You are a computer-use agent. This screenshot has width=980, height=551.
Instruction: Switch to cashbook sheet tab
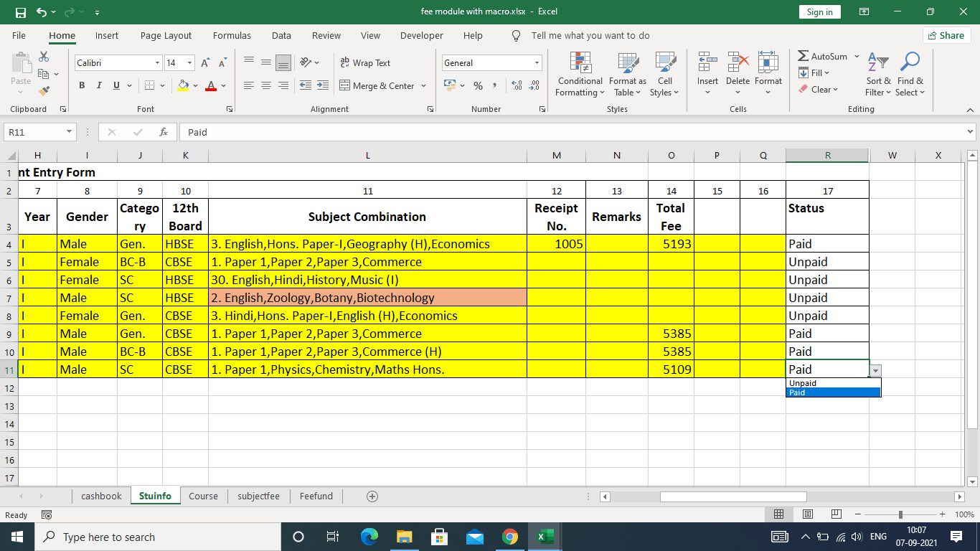[101, 496]
